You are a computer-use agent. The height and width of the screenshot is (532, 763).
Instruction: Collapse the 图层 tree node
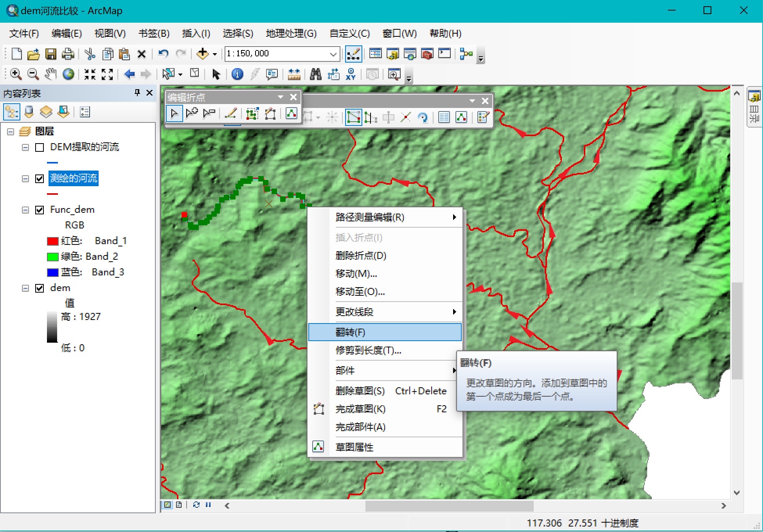click(11, 132)
